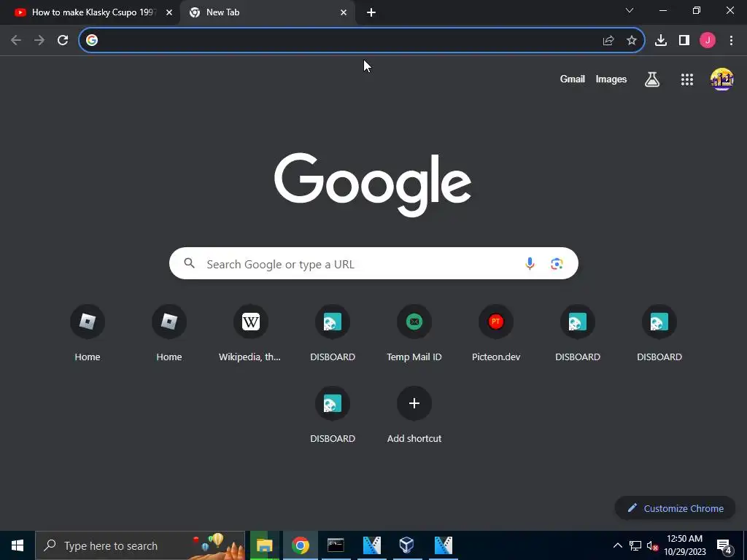Open a new tab with plus button
The image size is (747, 560).
tap(371, 12)
